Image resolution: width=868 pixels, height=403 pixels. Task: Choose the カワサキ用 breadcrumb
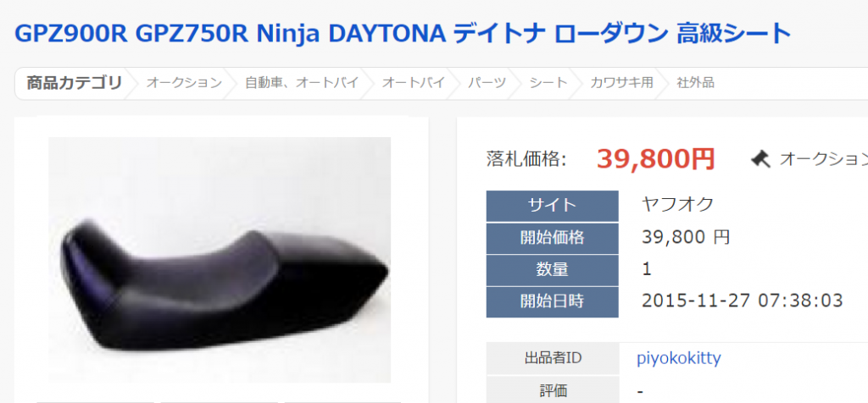[621, 84]
